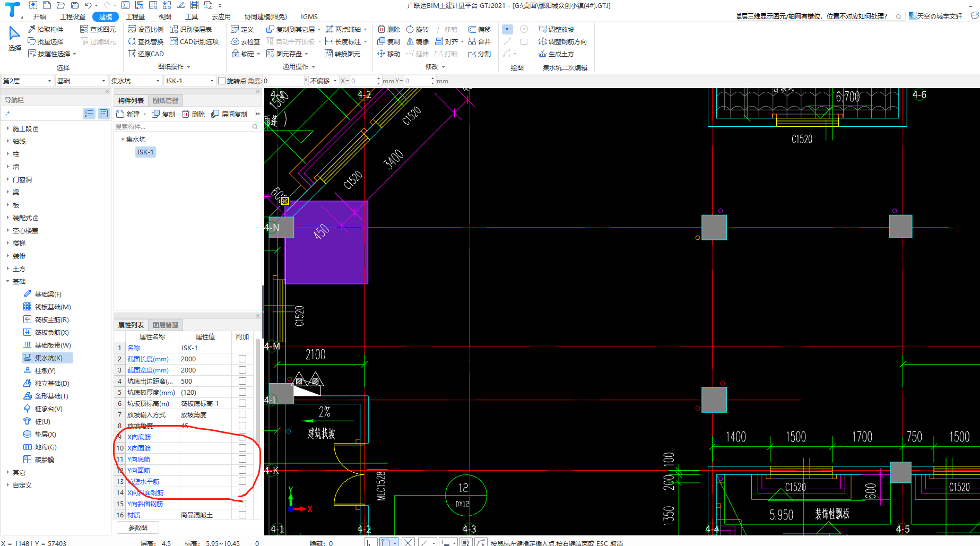Click the 调整钢筋方向 icon
Viewport: 980px width, 546px height.
pyautogui.click(x=543, y=41)
